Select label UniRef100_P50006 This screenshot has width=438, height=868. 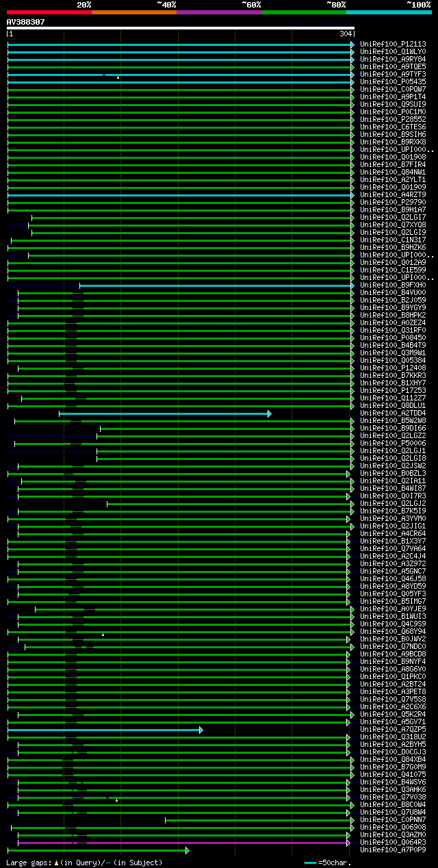(393, 443)
